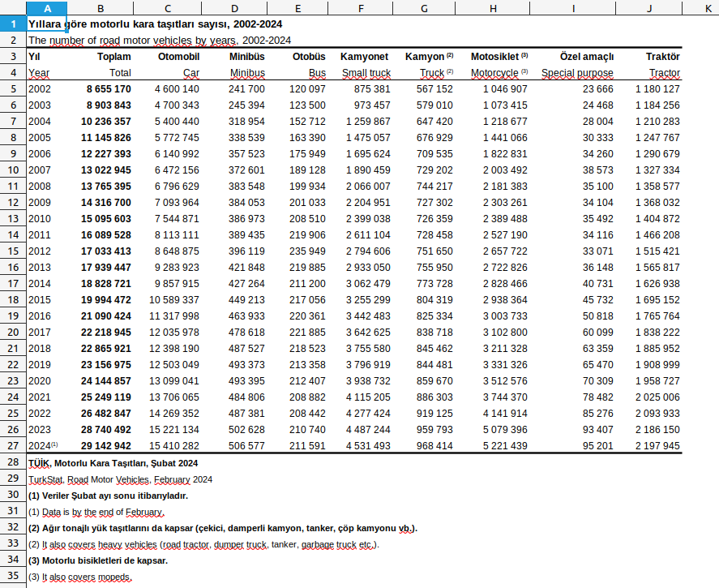This screenshot has width=719, height=588.
Task: Click the column F header
Action: pos(360,8)
